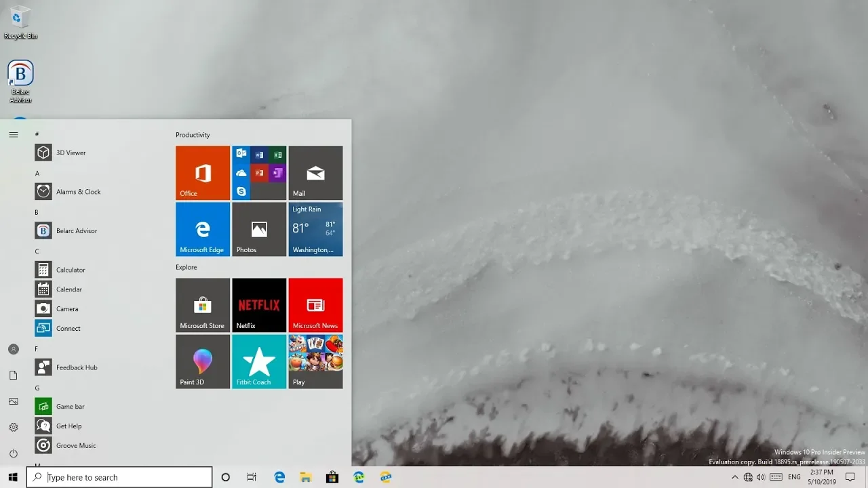This screenshot has width=868, height=488.
Task: Open the Washington weather tile
Action: (315, 229)
